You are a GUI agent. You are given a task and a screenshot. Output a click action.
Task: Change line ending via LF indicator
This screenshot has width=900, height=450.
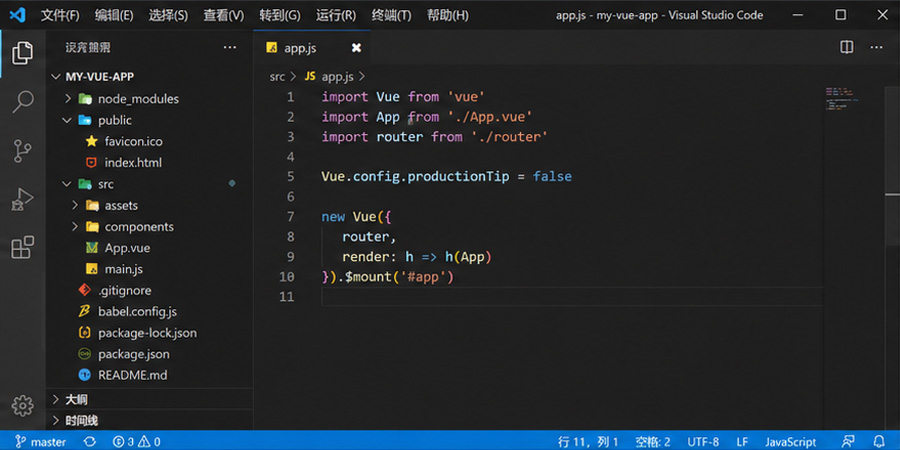pyautogui.click(x=742, y=441)
